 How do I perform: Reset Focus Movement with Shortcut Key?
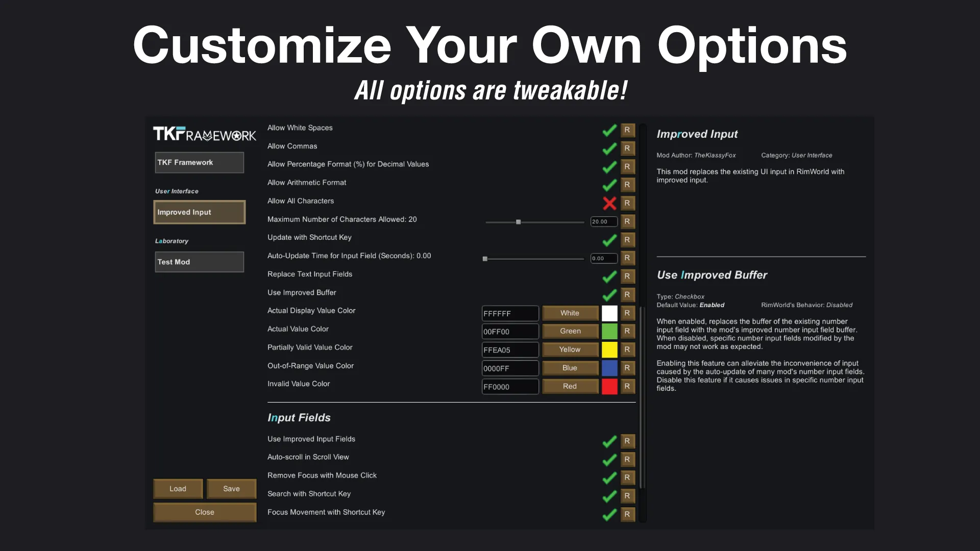click(627, 514)
